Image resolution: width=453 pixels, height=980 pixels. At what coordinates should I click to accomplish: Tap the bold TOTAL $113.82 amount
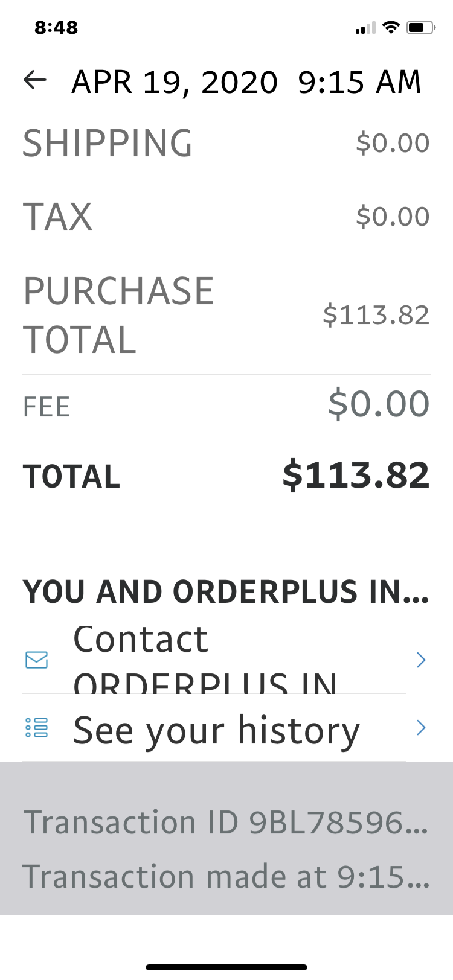click(356, 475)
